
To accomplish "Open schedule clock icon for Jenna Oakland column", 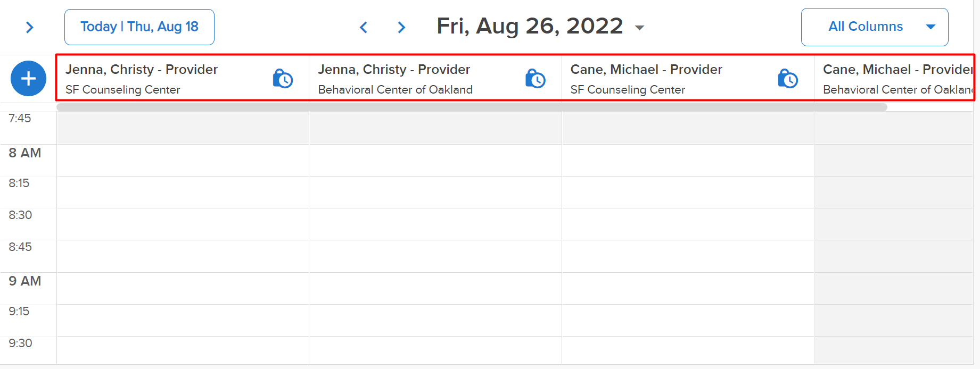I will (x=535, y=79).
